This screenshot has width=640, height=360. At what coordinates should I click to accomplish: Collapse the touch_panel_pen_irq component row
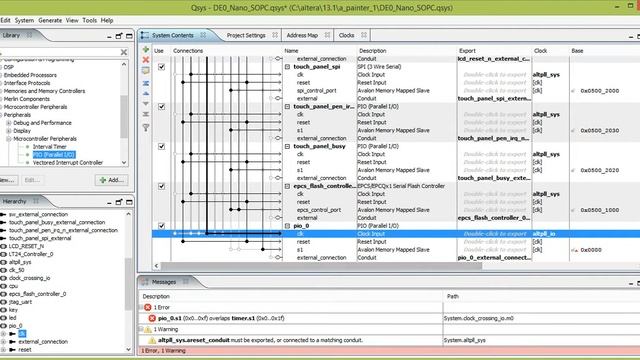(x=287, y=107)
